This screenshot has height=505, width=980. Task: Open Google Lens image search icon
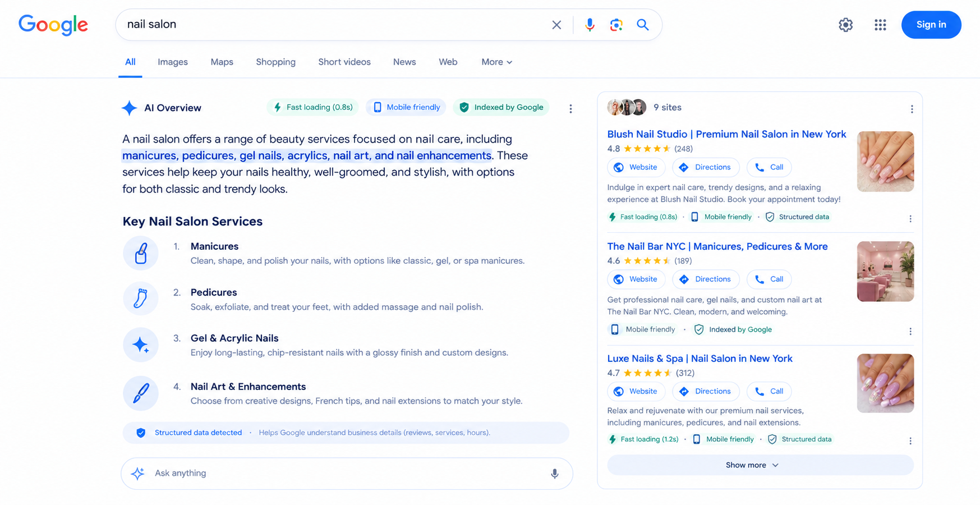tap(616, 25)
